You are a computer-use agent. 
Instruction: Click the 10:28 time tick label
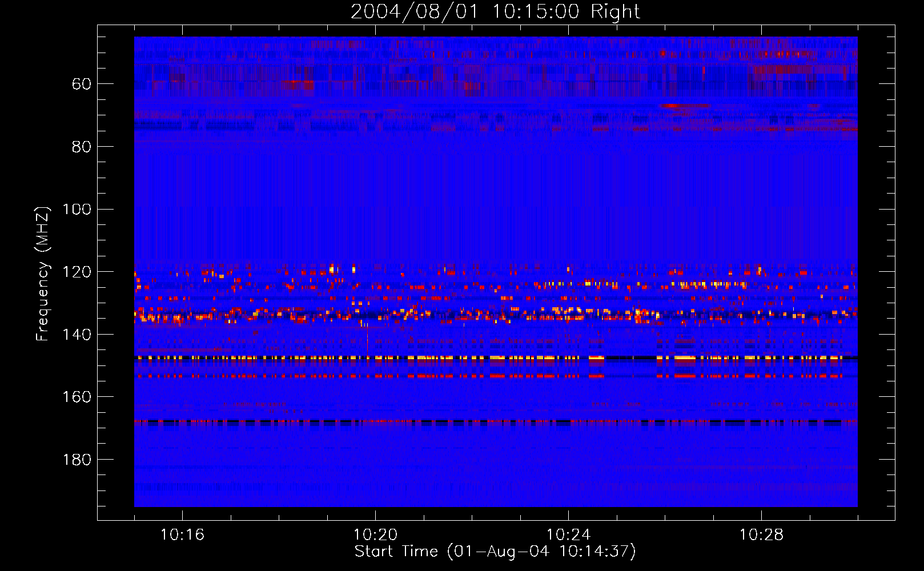pos(761,535)
